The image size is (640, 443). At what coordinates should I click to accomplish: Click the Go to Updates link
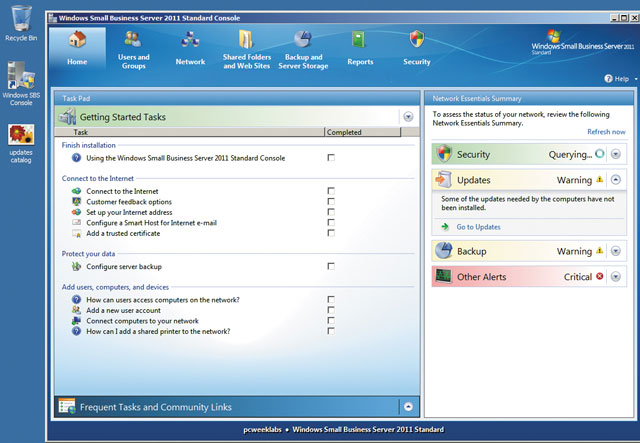click(478, 227)
